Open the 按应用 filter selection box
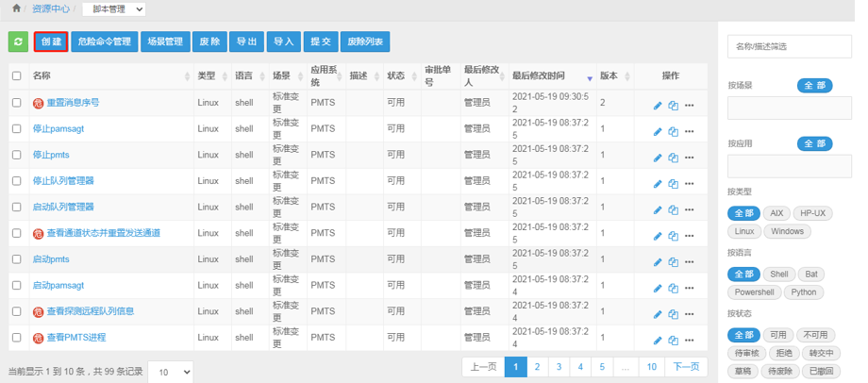 coord(790,166)
